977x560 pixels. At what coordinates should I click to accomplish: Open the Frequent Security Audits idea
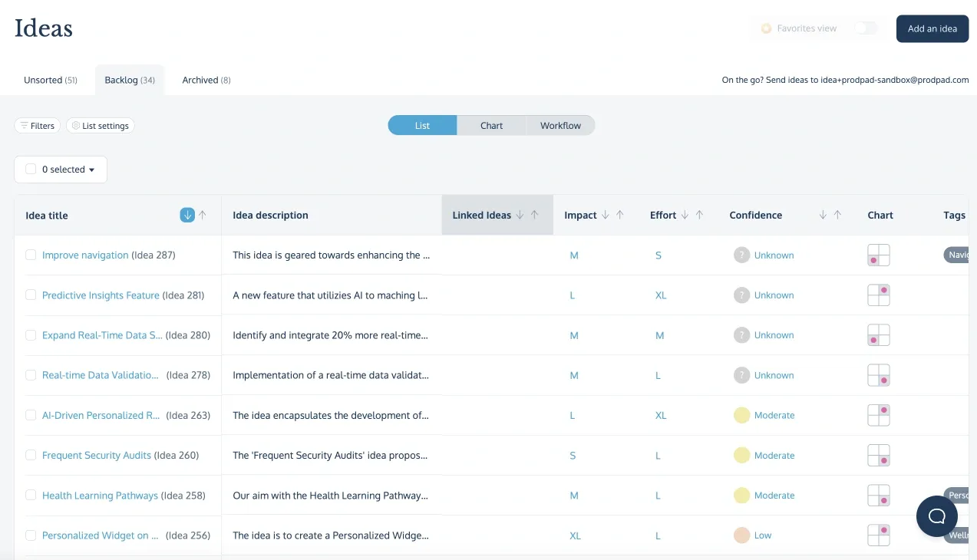point(96,455)
